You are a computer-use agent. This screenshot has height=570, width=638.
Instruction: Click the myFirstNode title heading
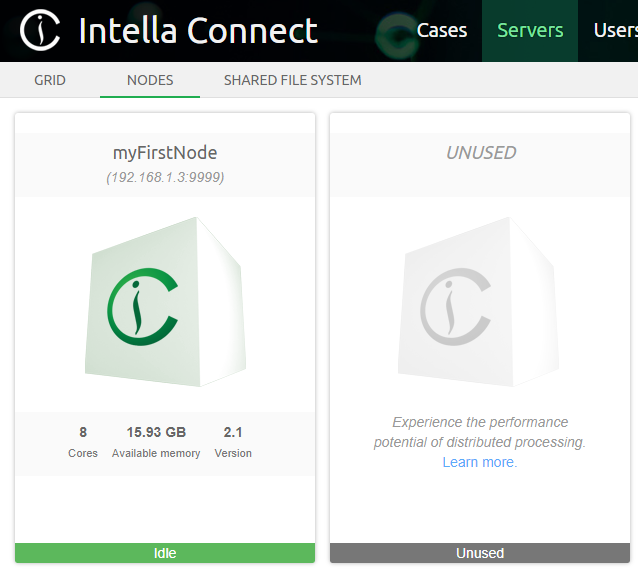[x=165, y=153]
